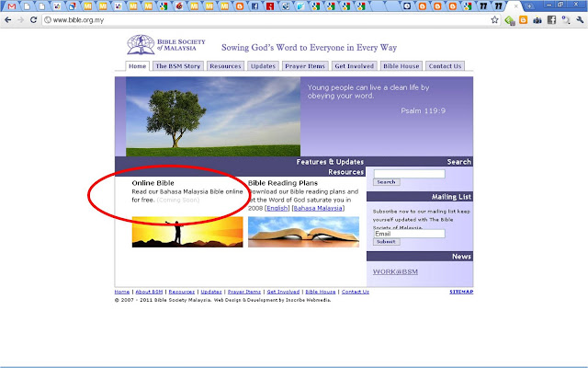Click the Bible Society of Malaysia logo
Image resolution: width=588 pixels, height=368 pixels.
(166, 45)
